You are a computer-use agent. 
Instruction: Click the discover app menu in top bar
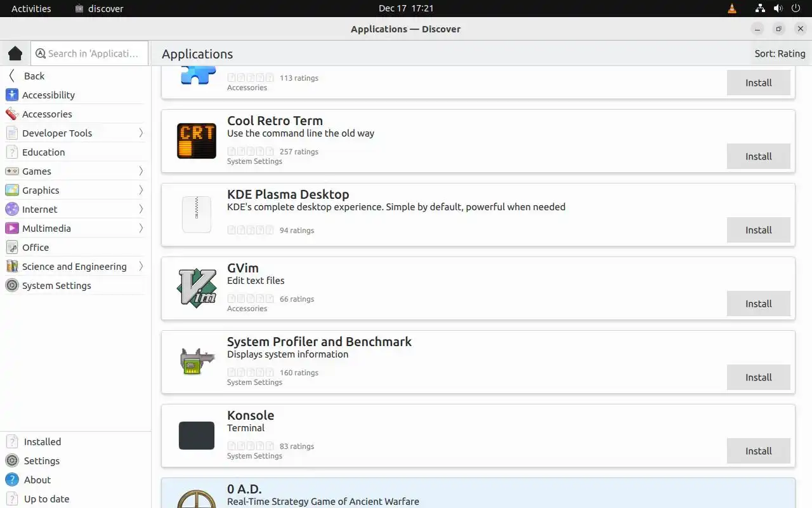99,8
